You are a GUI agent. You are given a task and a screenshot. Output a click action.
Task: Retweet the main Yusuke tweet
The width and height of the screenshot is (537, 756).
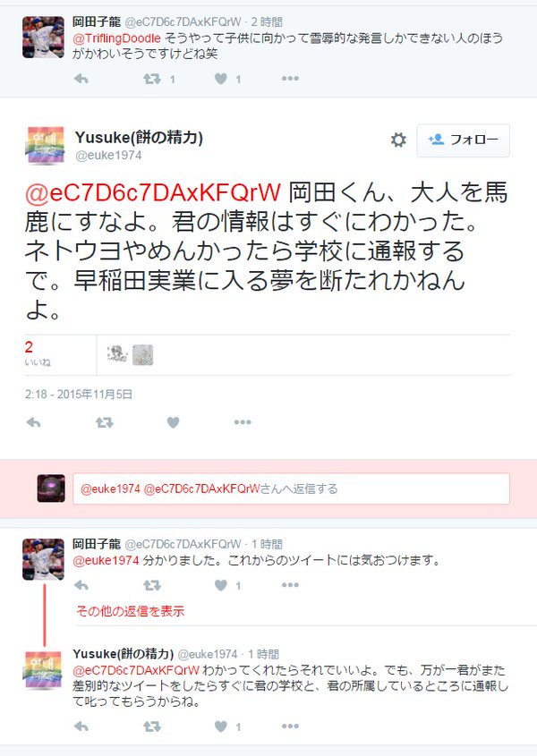pyautogui.click(x=104, y=423)
